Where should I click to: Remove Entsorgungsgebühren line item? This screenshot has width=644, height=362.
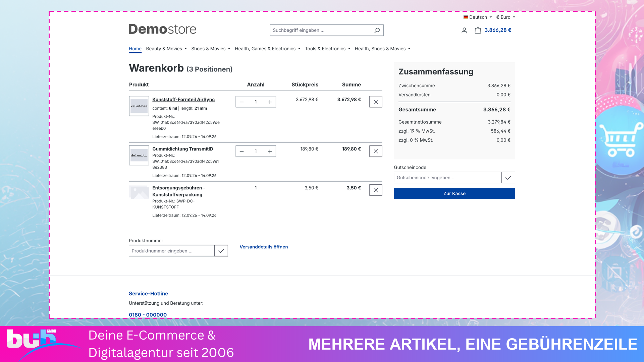pyautogui.click(x=376, y=190)
